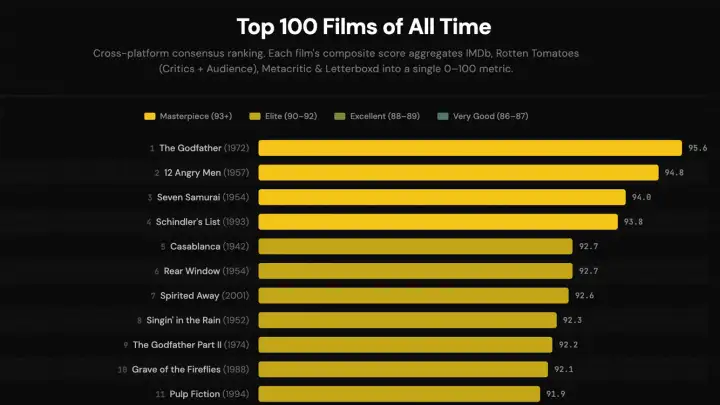This screenshot has width=720, height=405.
Task: Click the Top 100 Films of All Time title
Action: (363, 25)
